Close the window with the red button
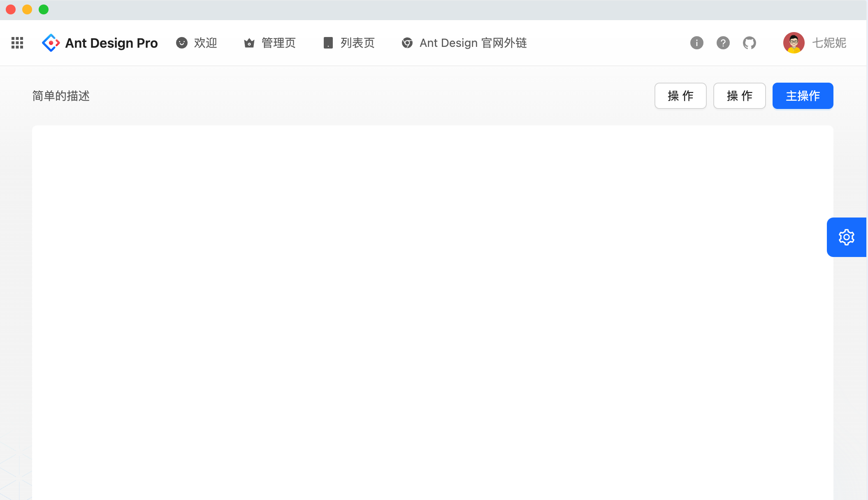868x500 pixels. pos(11,9)
